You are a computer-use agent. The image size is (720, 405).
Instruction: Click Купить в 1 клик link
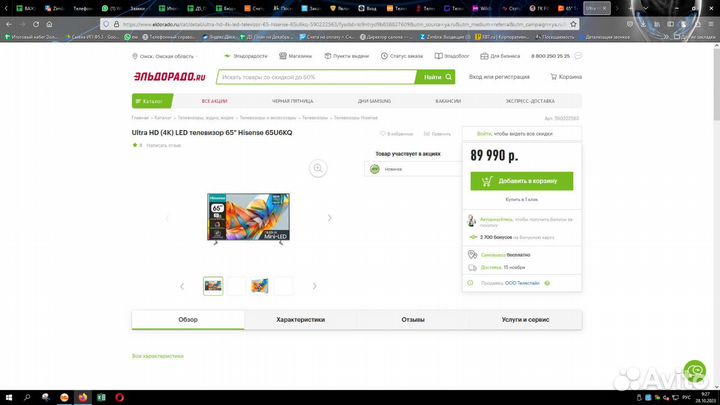click(522, 200)
